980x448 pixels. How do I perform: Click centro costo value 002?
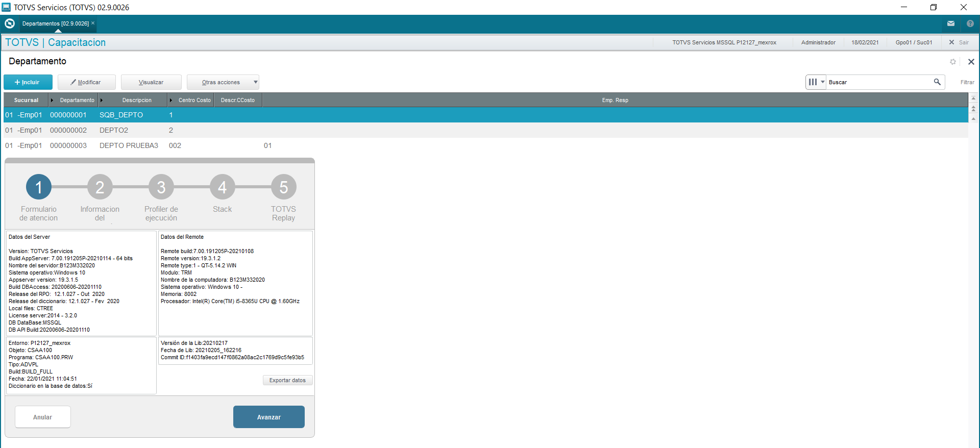click(x=175, y=145)
